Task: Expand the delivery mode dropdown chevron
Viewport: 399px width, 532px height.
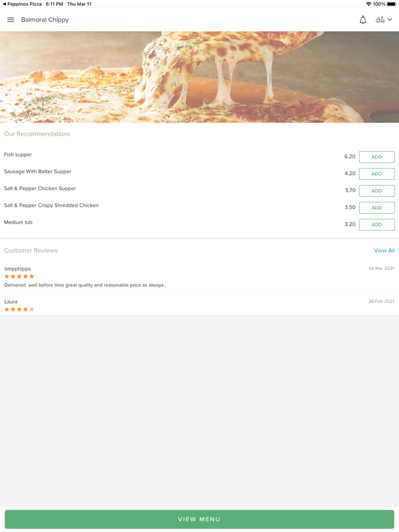Action: (390, 20)
